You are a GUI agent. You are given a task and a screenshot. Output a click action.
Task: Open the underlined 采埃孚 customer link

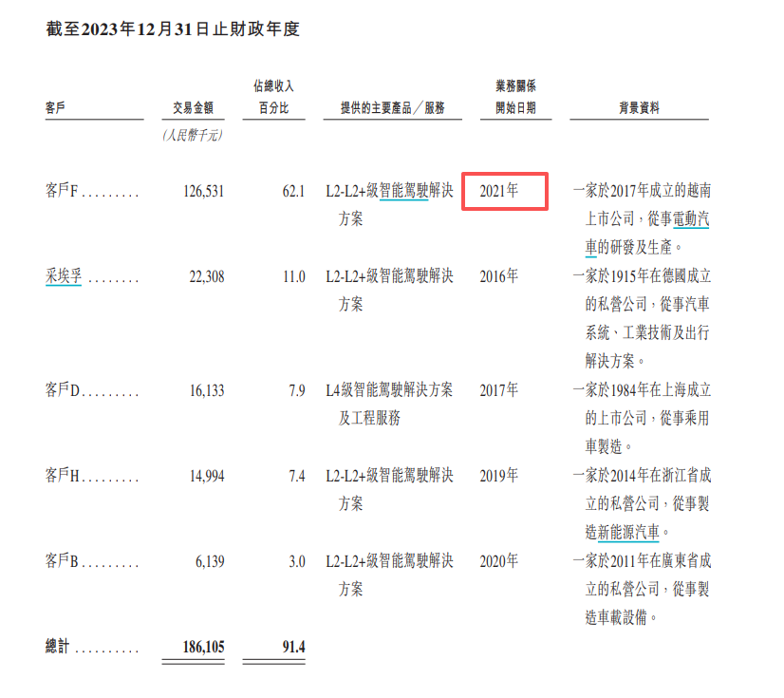(64, 276)
